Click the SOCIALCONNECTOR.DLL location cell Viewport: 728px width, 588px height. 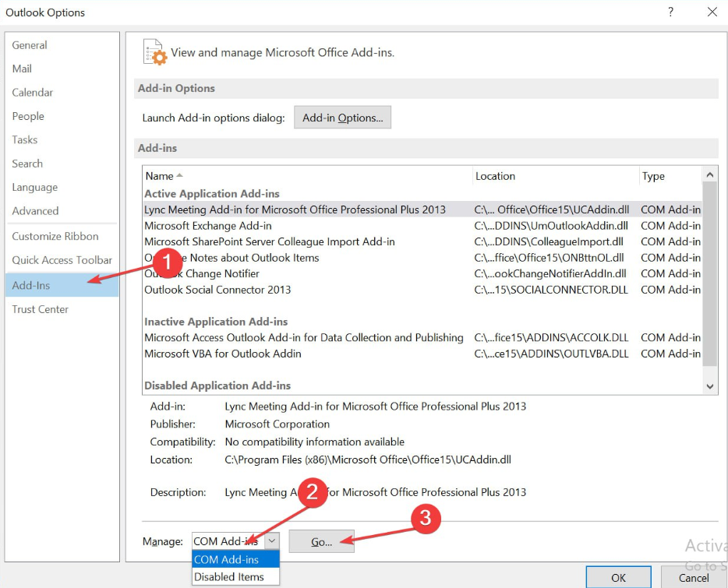[551, 290]
